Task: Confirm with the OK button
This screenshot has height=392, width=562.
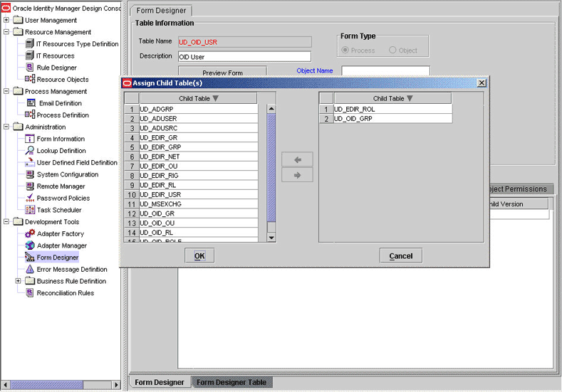Action: [x=199, y=255]
